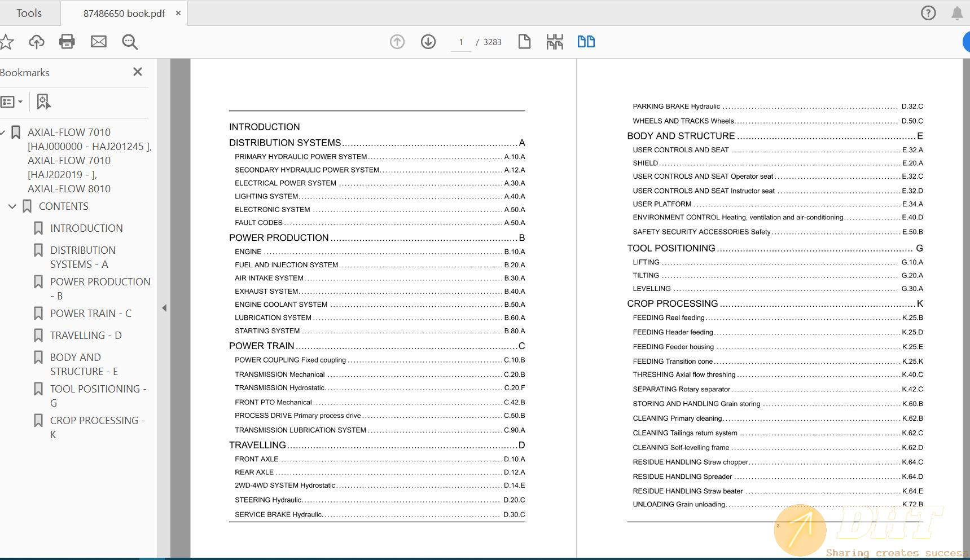Click the FUEL AND INJECTION SYSTEM entry
This screenshot has height=560, width=970.
pos(380,265)
